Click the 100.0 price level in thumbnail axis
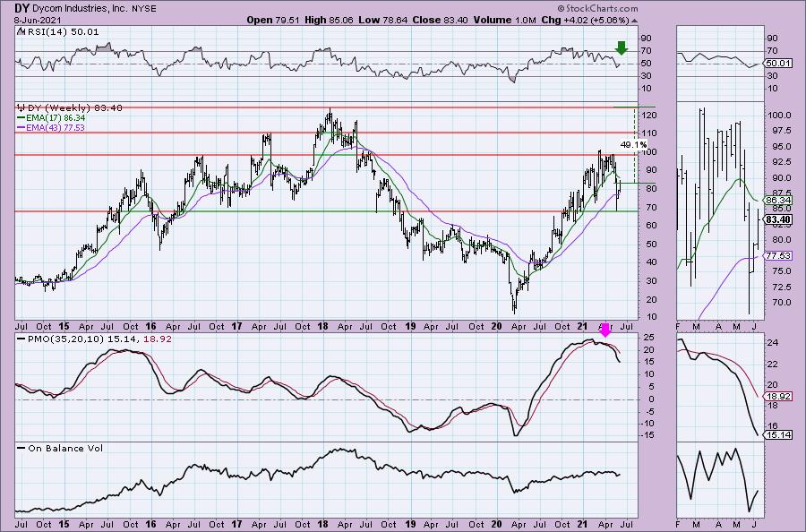Viewport: 806px width, 532px height. pos(780,116)
